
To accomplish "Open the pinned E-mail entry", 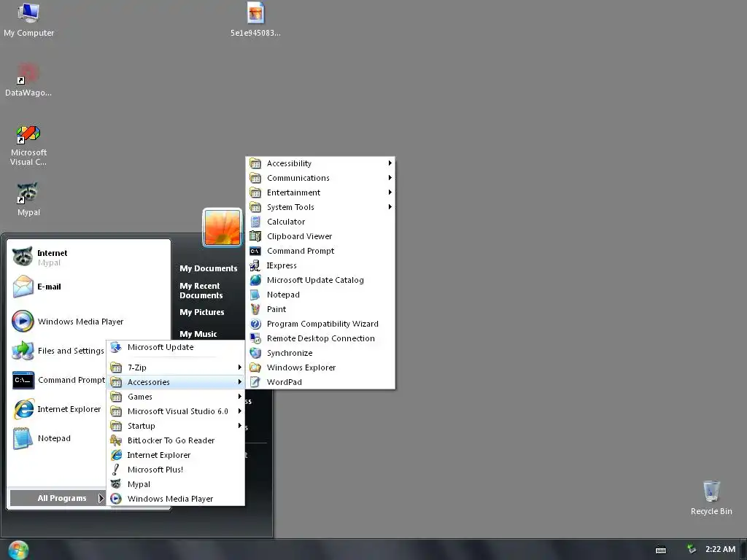I will [88, 287].
